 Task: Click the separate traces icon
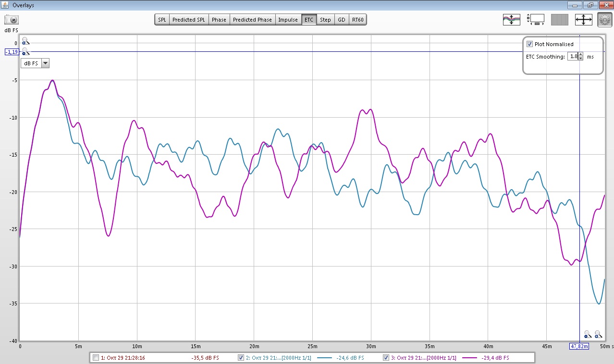(x=511, y=20)
